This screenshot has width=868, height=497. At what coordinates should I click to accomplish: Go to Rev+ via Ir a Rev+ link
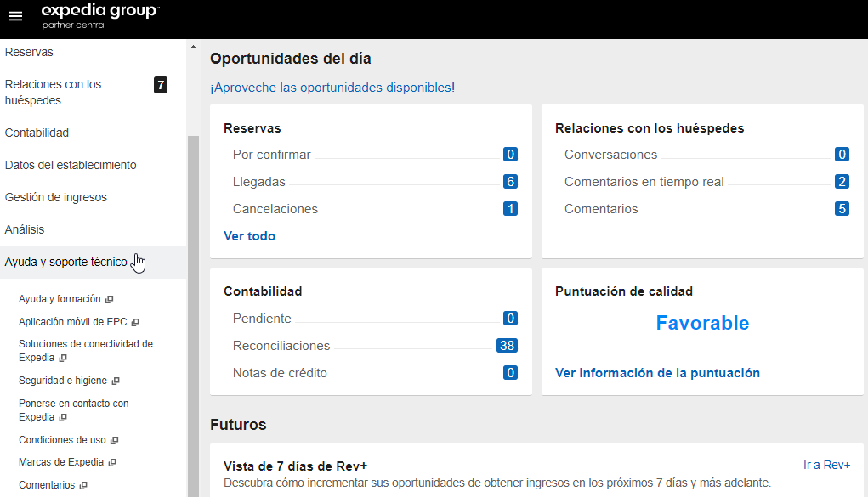point(826,465)
